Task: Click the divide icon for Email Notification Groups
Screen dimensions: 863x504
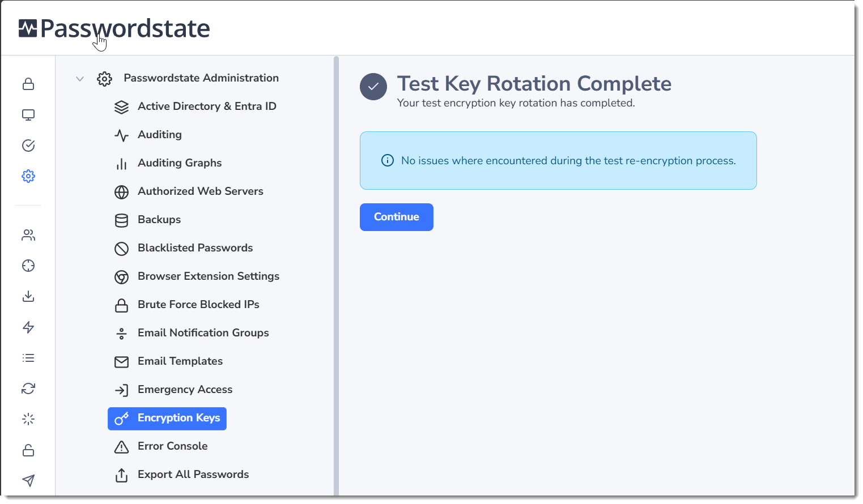Action: click(121, 334)
